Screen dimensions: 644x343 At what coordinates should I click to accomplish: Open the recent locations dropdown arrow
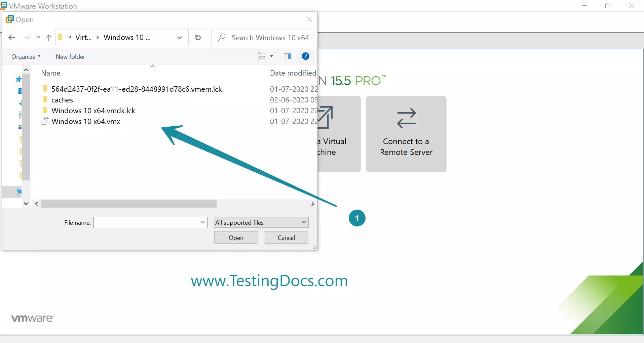(38, 38)
